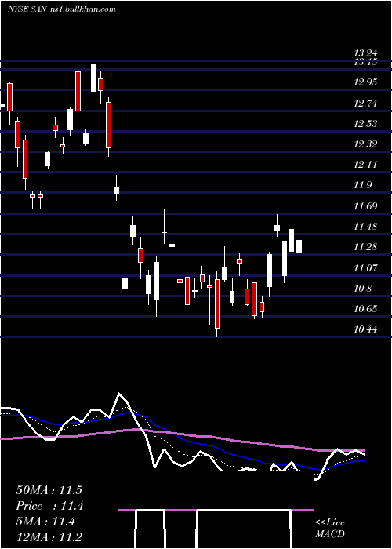The height and width of the screenshot is (549, 392).
Task: Click the 12.74 price axis label
Action: click(365, 104)
